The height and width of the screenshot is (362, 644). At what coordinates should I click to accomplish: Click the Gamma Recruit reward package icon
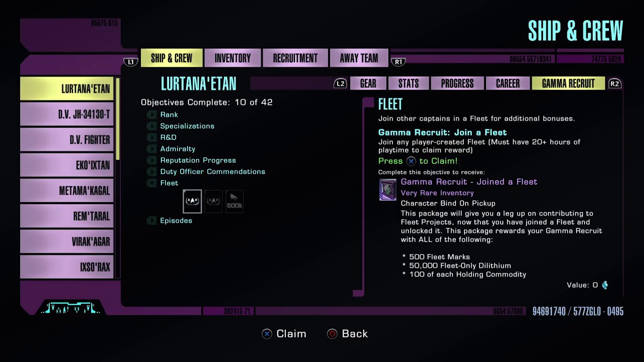pyautogui.click(x=387, y=190)
